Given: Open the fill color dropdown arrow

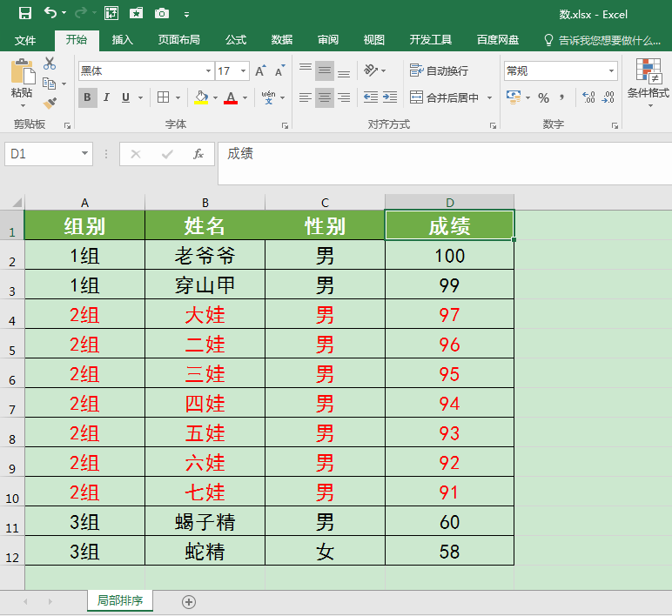Looking at the screenshot, I should (215, 98).
